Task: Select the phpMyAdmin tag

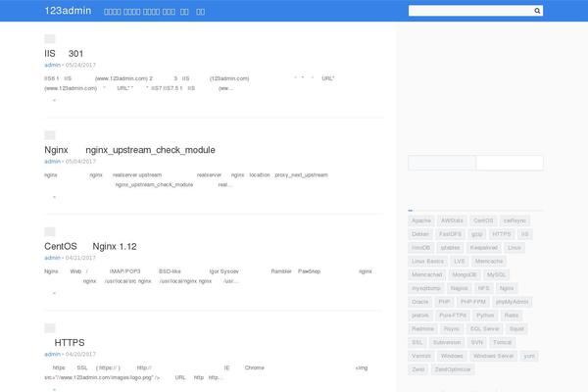Action: point(512,302)
